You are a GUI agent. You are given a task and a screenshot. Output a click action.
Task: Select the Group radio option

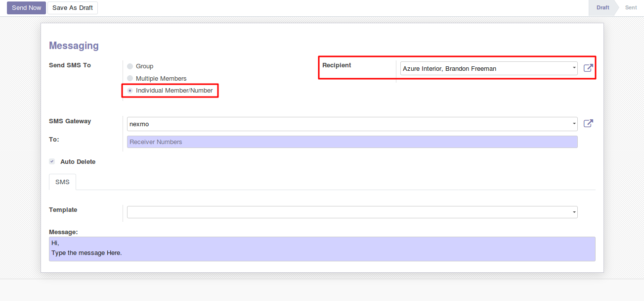pyautogui.click(x=130, y=66)
